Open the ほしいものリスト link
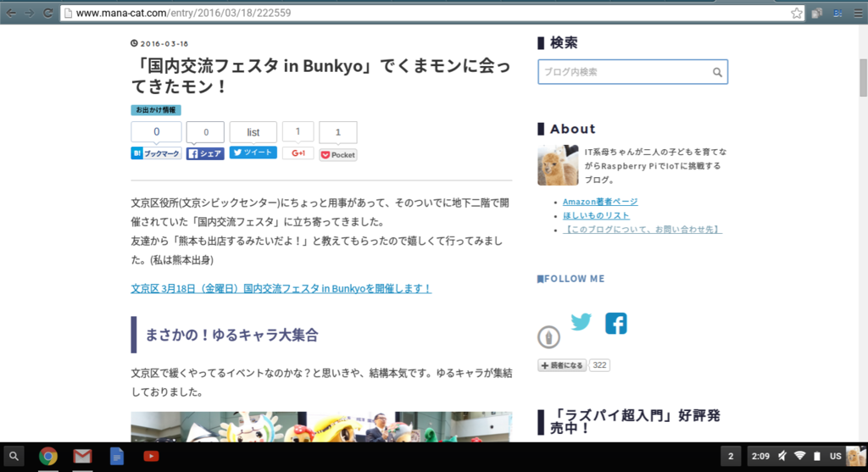 pos(596,216)
